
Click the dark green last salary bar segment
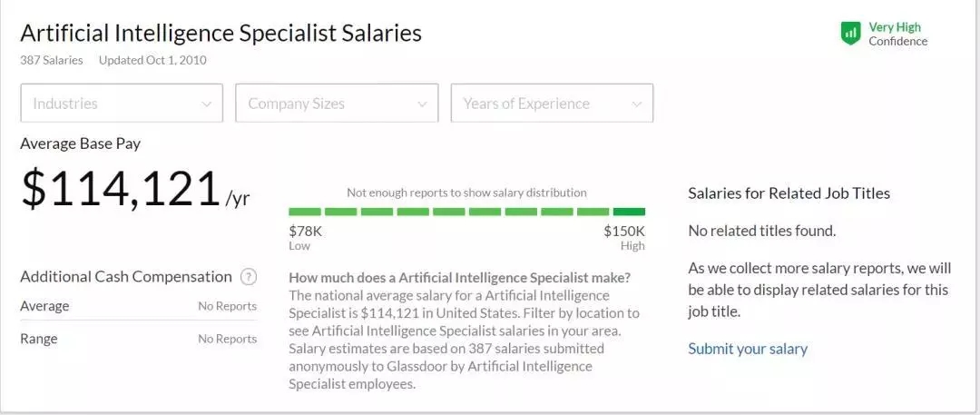(629, 212)
